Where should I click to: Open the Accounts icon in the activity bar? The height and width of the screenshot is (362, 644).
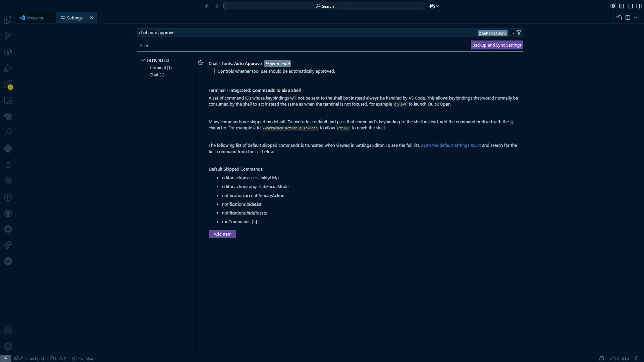tap(7, 330)
